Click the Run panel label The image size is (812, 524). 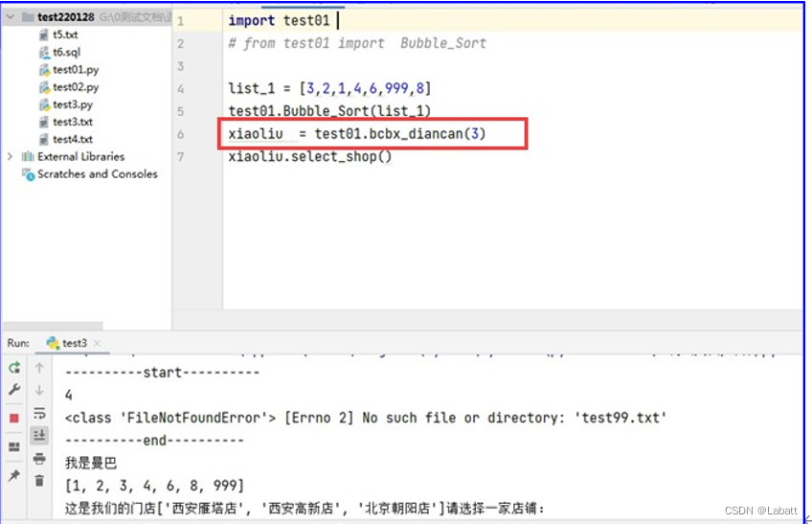18,343
